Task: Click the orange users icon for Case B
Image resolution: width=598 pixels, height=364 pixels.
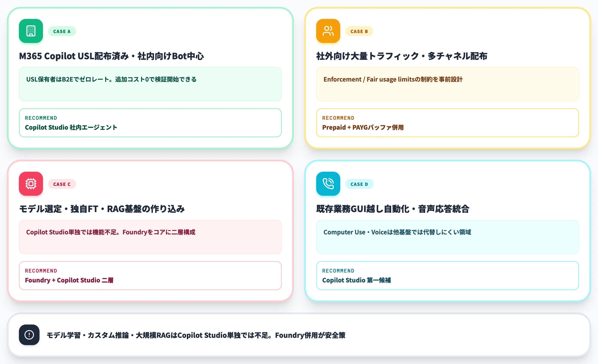Action: pos(328,31)
